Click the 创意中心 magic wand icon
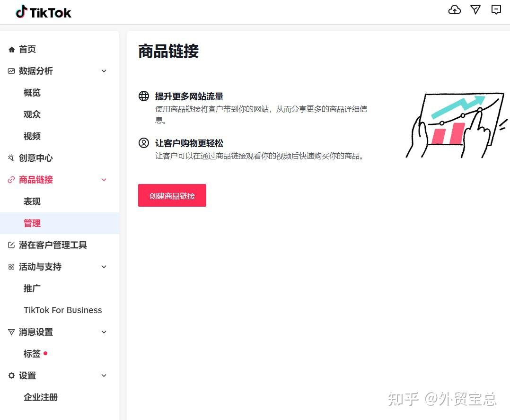This screenshot has width=510, height=420. pyautogui.click(x=11, y=157)
